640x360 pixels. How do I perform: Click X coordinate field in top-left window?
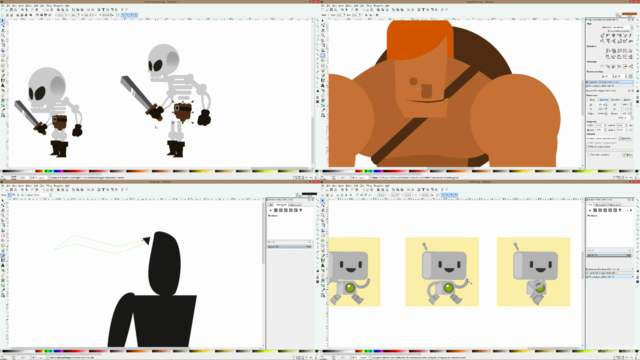point(62,15)
